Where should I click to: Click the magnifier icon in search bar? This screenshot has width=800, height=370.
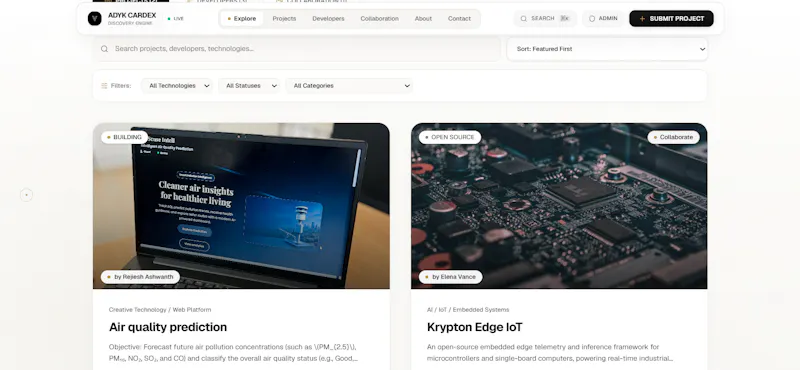[x=104, y=49]
